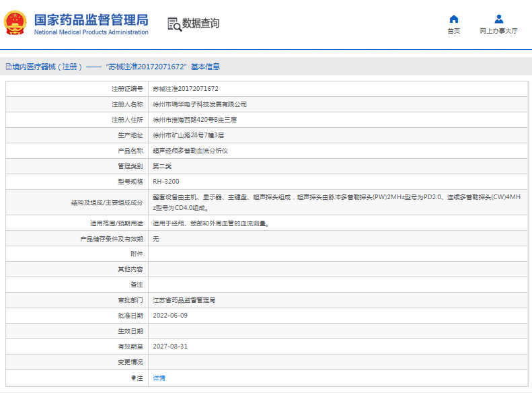The height and width of the screenshot is (395, 532).
Task: Click the 国家药品监督管理局 title text
Action: point(91,19)
